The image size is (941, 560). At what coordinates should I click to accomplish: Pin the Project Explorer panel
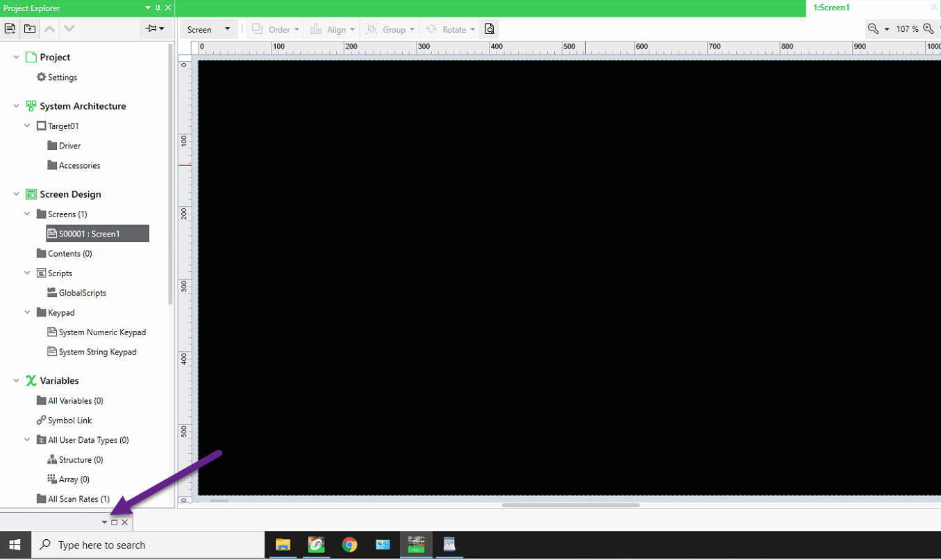pyautogui.click(x=158, y=8)
